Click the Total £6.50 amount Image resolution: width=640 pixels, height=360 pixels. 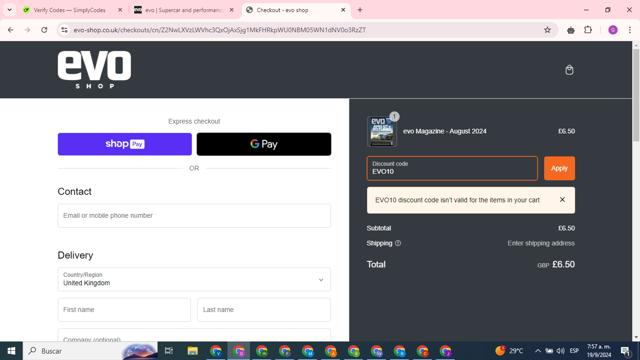[563, 264]
